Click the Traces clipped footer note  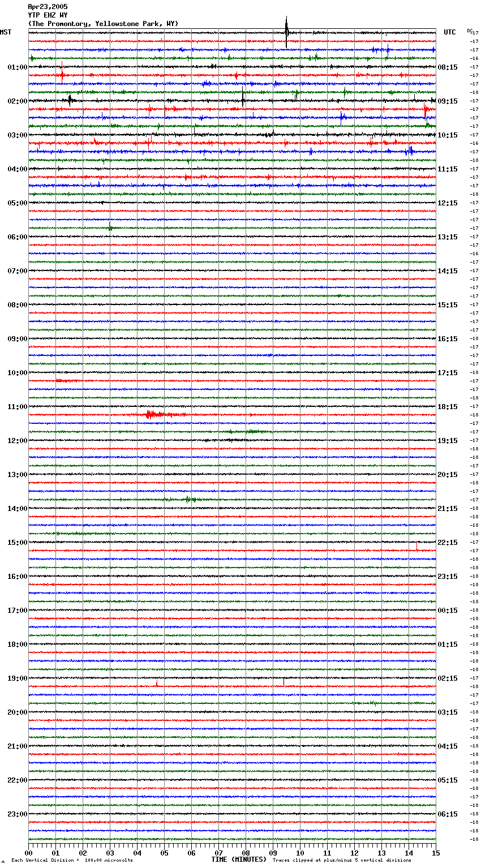(342, 860)
